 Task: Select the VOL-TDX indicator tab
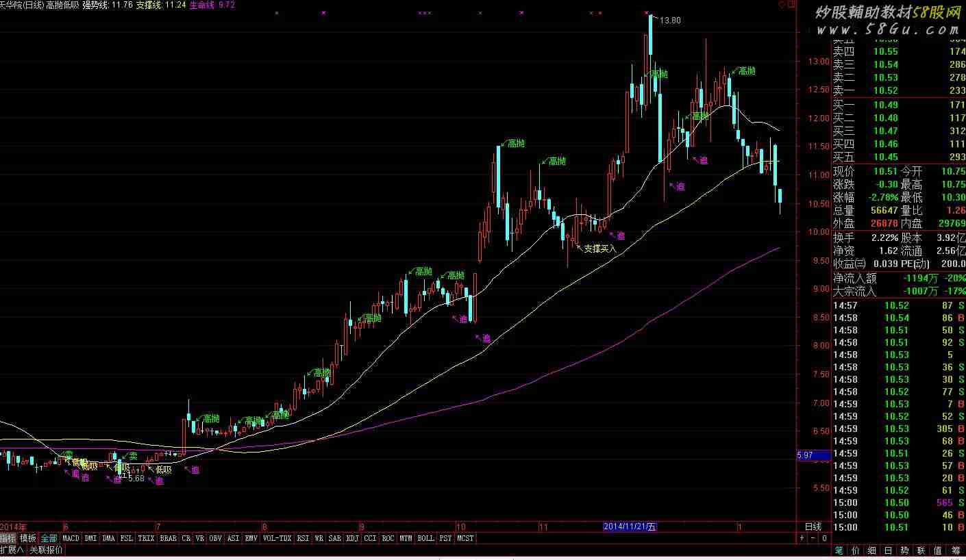(x=277, y=538)
